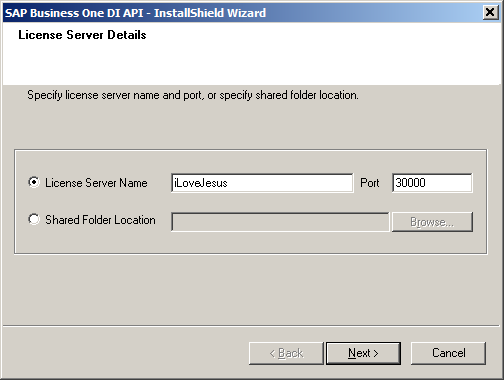Image resolution: width=504 pixels, height=380 pixels.
Task: Click the 'License Server Details' heading
Action: tap(82, 35)
